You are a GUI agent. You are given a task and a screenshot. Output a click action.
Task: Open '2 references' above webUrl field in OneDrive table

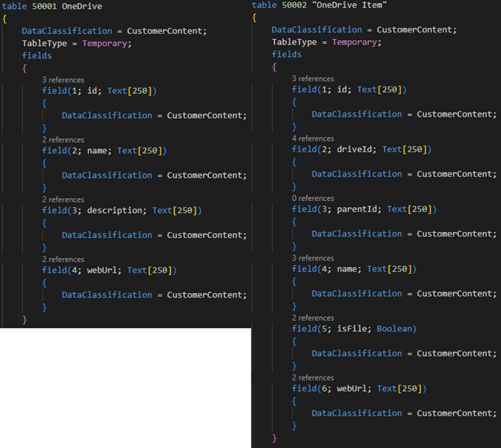[63, 259]
